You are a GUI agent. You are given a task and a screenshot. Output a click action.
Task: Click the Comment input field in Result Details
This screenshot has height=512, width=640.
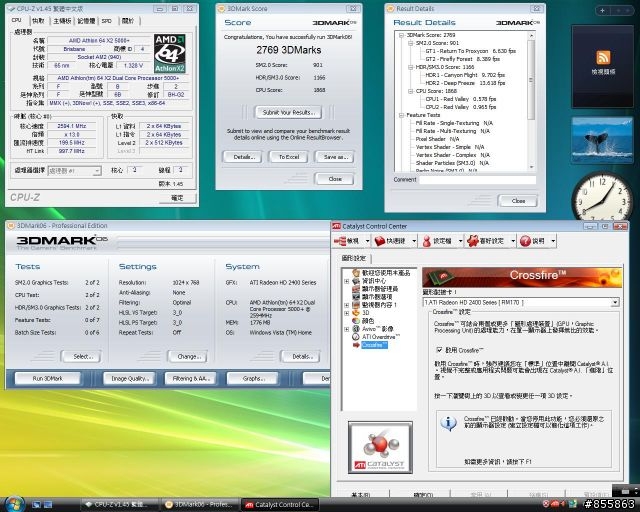pyautogui.click(x=477, y=180)
